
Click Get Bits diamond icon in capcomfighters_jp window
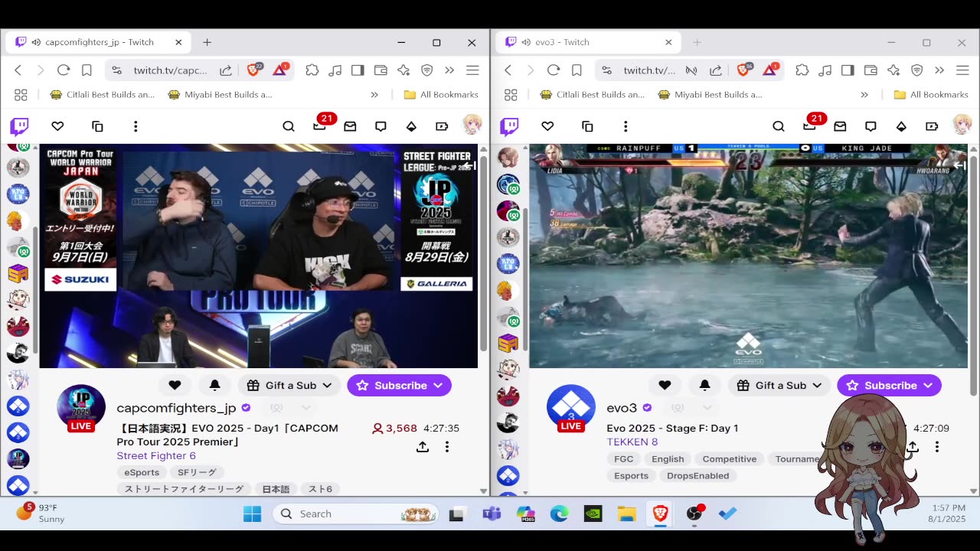(x=411, y=126)
